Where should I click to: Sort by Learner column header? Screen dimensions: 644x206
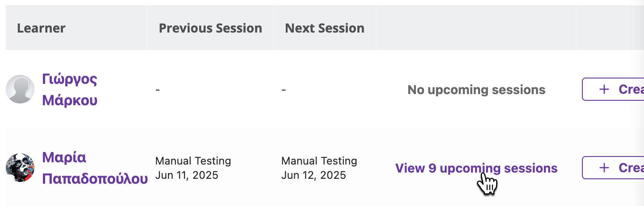click(41, 28)
